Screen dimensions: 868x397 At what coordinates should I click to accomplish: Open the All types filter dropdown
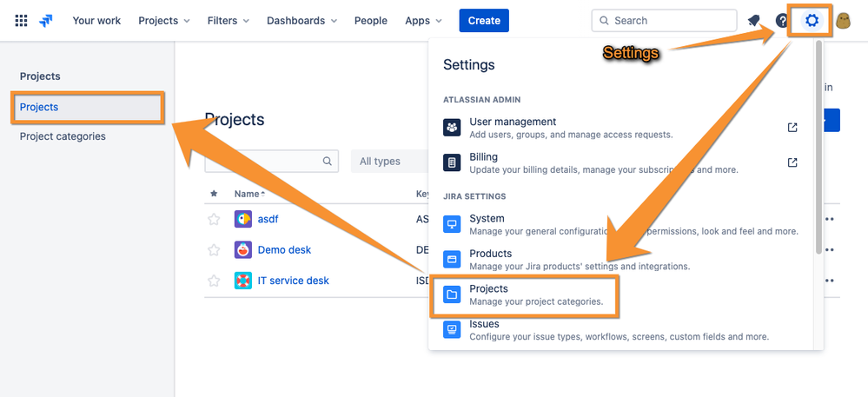click(390, 161)
